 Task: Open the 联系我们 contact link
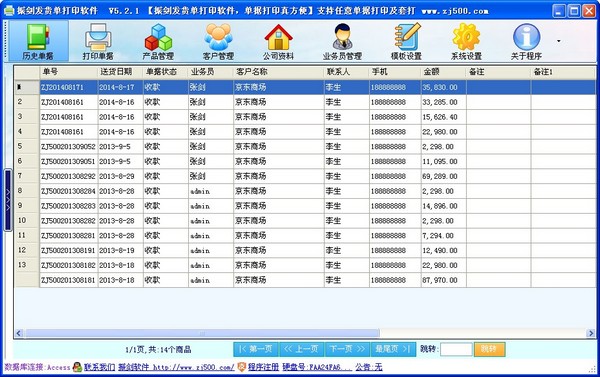[x=99, y=367]
